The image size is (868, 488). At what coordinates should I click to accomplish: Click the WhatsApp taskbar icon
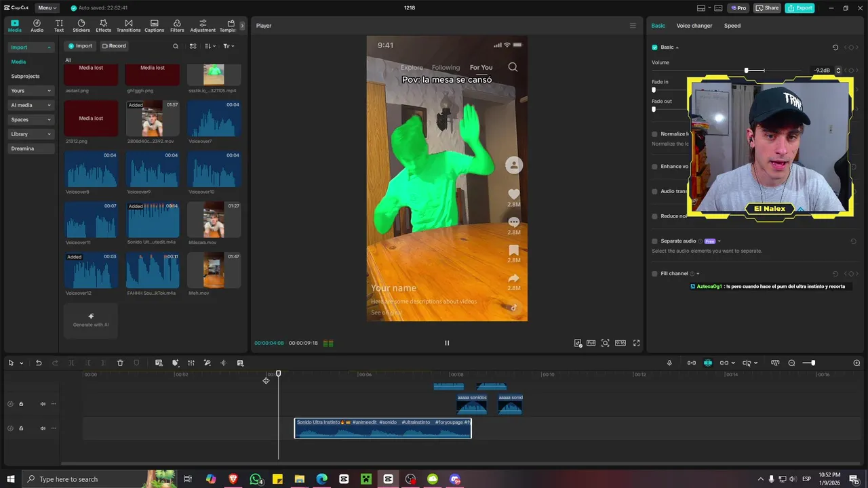[256, 479]
